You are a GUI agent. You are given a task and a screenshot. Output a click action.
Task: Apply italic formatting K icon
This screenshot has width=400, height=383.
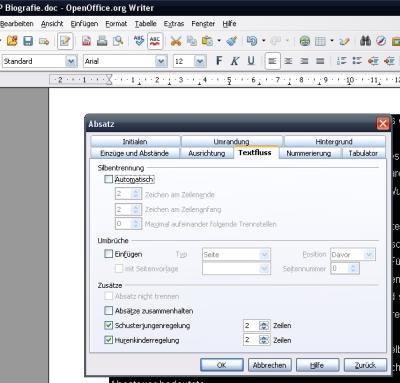click(235, 61)
